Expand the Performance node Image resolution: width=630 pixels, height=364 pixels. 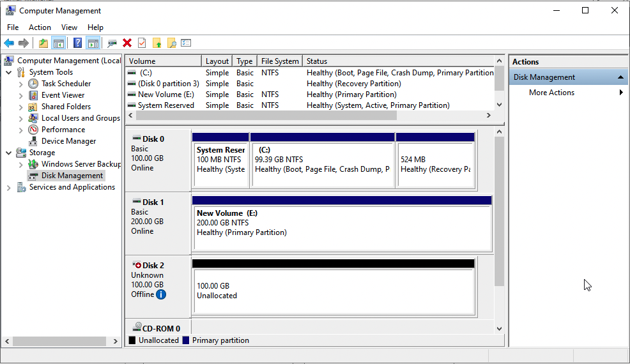tap(21, 130)
